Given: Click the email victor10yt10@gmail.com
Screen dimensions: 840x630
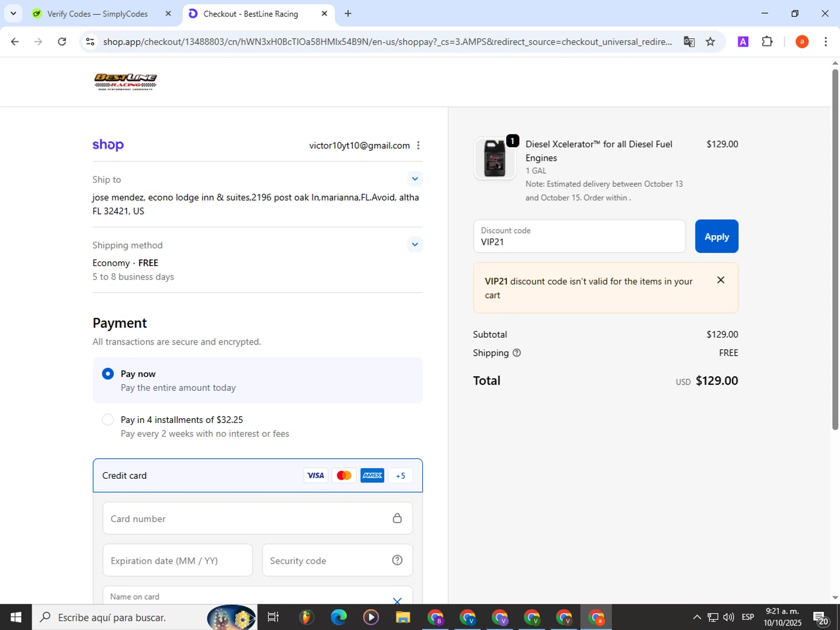Looking at the screenshot, I should coord(360,146).
